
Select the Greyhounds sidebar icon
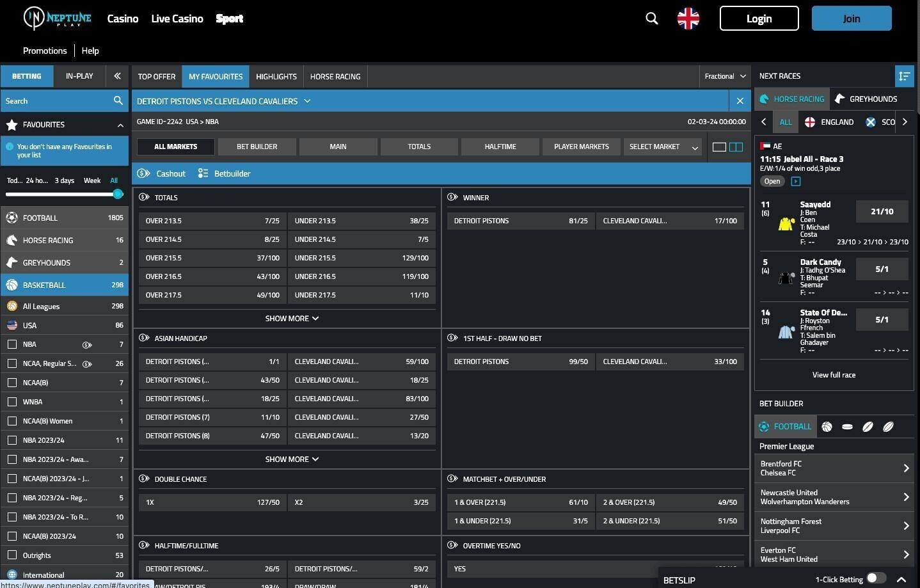pos(12,263)
